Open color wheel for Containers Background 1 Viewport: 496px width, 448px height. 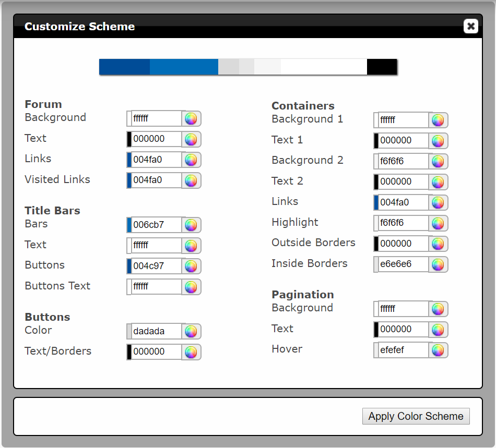click(x=438, y=120)
